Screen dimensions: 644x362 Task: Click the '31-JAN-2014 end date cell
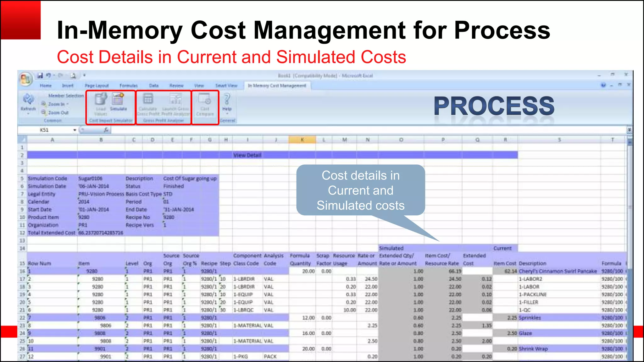179,210
